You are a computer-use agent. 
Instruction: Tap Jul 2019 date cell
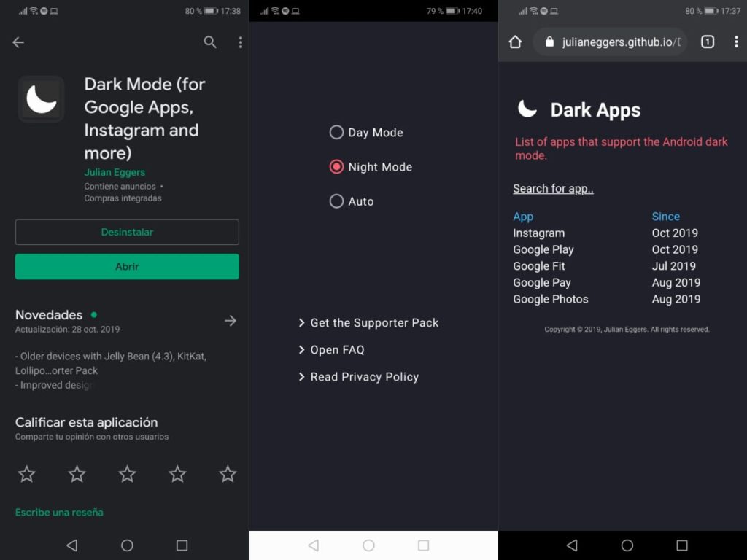coord(673,265)
